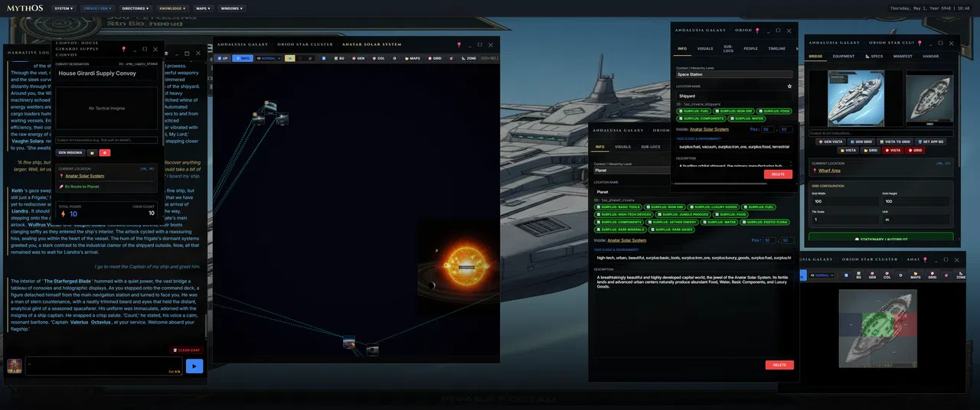Expand the KNOWLEDGE menu
This screenshot has height=410, width=980.
coord(172,8)
